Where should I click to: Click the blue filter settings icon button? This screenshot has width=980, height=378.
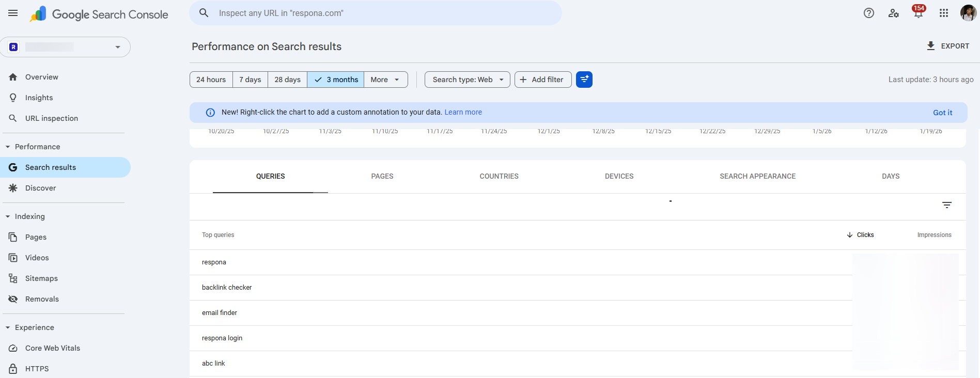point(584,80)
